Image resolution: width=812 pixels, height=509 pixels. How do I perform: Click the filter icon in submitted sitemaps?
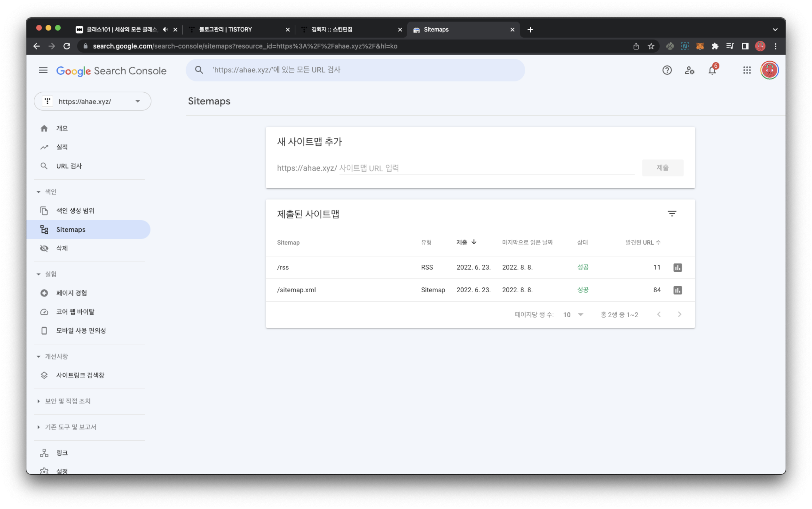[x=672, y=213]
